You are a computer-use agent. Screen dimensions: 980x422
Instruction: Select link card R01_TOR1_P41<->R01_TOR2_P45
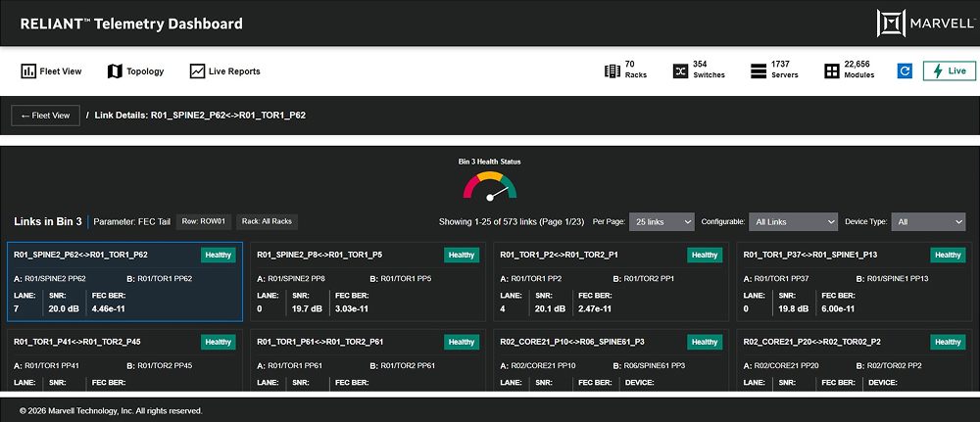coord(124,360)
